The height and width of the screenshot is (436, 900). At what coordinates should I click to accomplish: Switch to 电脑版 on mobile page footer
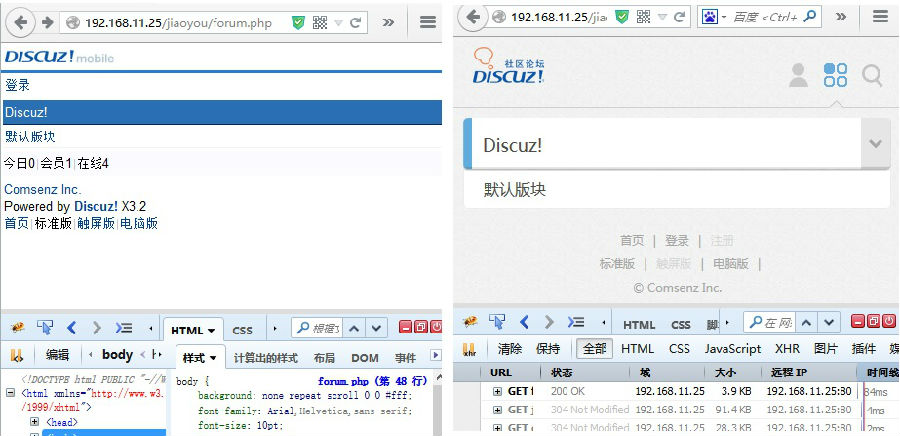139,223
